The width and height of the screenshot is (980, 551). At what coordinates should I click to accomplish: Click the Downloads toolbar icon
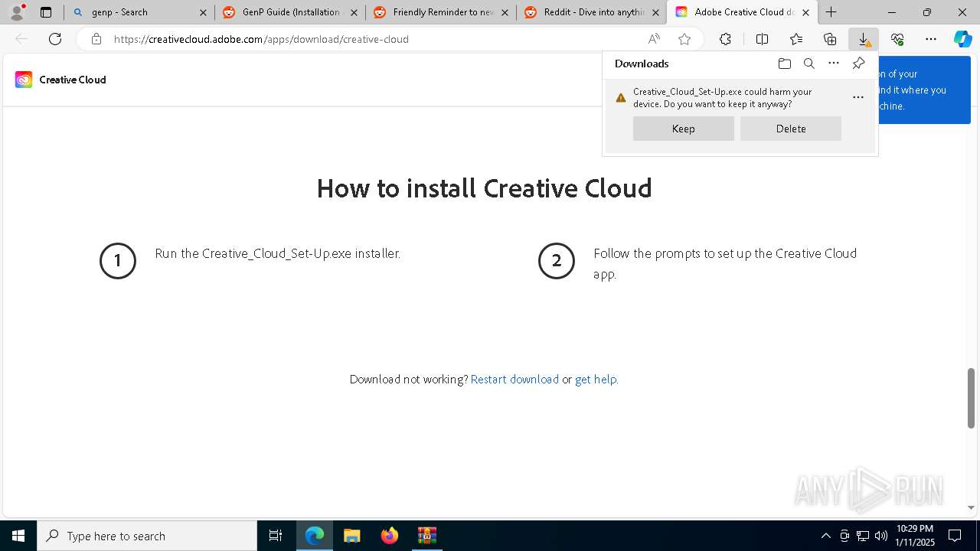point(864,39)
